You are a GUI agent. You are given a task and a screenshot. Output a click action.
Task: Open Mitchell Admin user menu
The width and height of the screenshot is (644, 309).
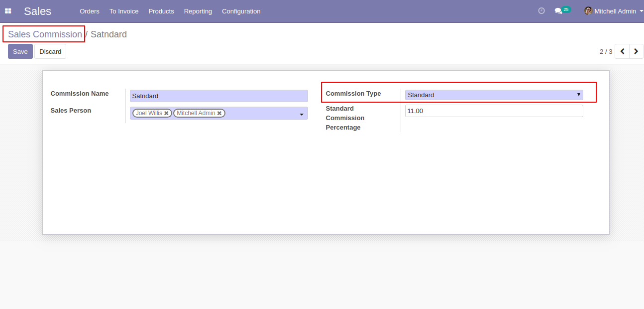613,11
